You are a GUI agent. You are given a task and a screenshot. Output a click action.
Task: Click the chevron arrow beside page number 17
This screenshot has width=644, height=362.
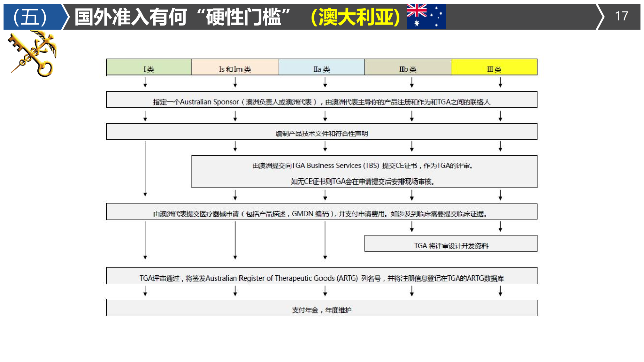pos(601,16)
